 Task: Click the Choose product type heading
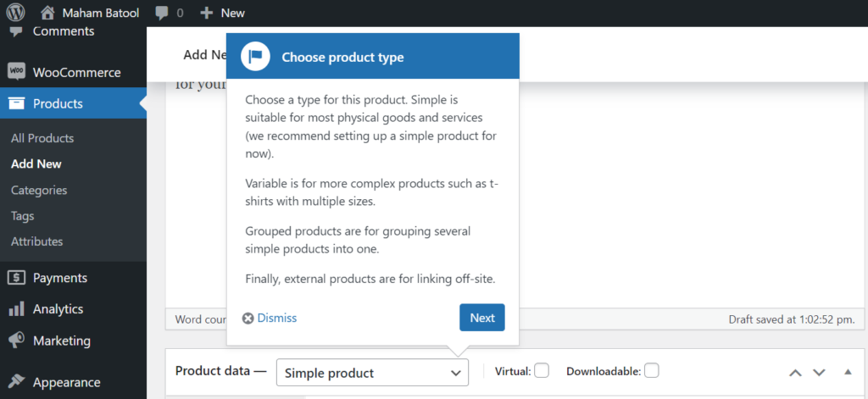click(x=342, y=57)
